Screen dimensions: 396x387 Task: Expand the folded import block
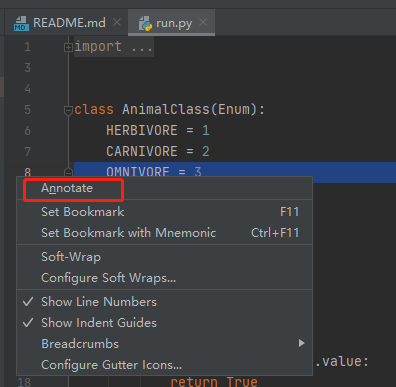68,48
